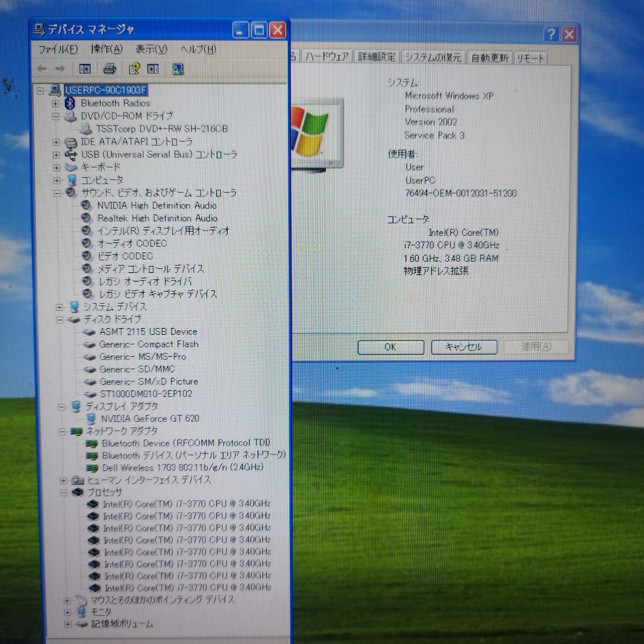Viewport: 644px width, 644px height.
Task: Collapse the サウンド、ビデオ、およびゲーム コントローラ node
Action: click(57, 193)
